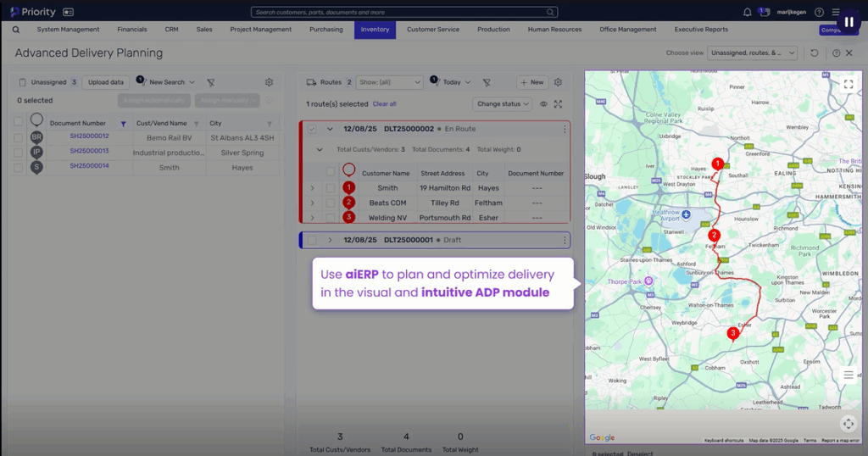868x456 pixels.
Task: Clear filter in Unassigned panel toolbar
Action: 211,82
